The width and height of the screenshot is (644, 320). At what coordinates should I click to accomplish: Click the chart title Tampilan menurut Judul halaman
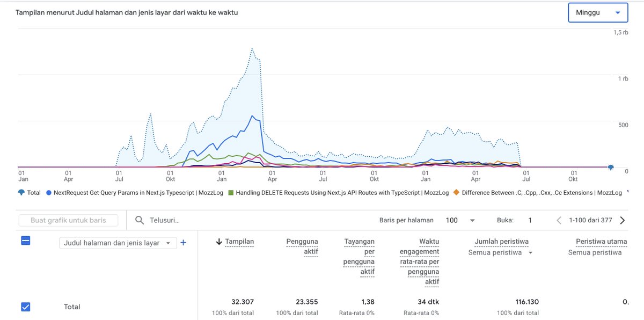pyautogui.click(x=127, y=12)
